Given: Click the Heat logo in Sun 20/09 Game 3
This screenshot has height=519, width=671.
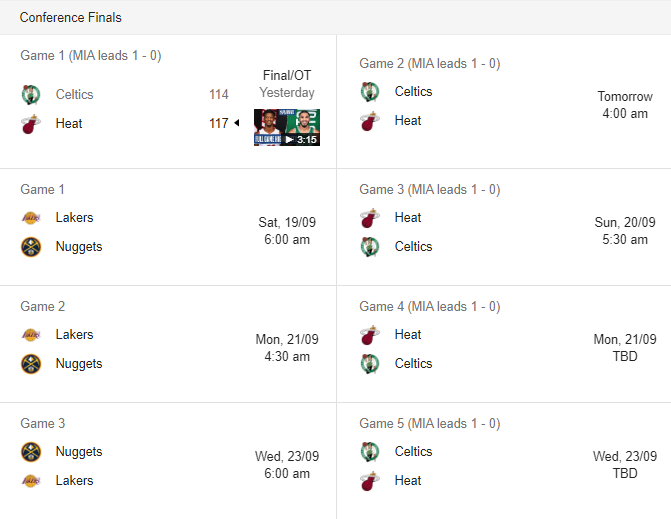Looking at the screenshot, I should [x=370, y=218].
